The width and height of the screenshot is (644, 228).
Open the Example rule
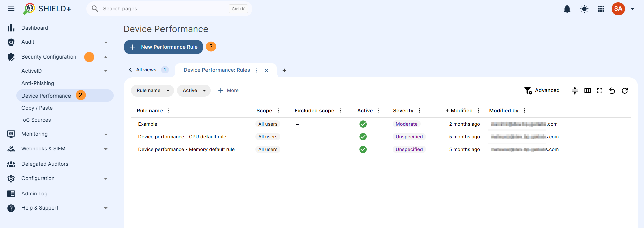click(x=148, y=124)
